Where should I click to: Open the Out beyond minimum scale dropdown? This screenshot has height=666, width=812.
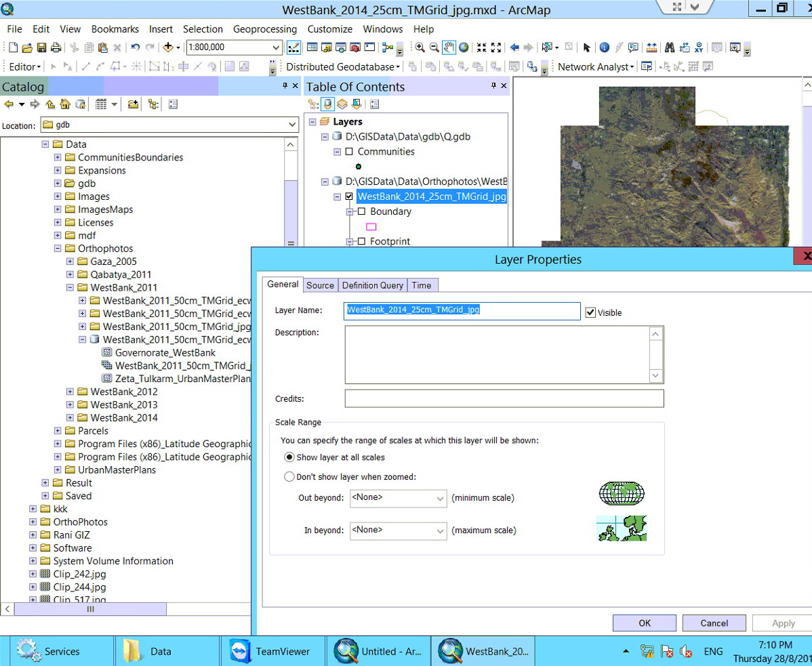[440, 499]
